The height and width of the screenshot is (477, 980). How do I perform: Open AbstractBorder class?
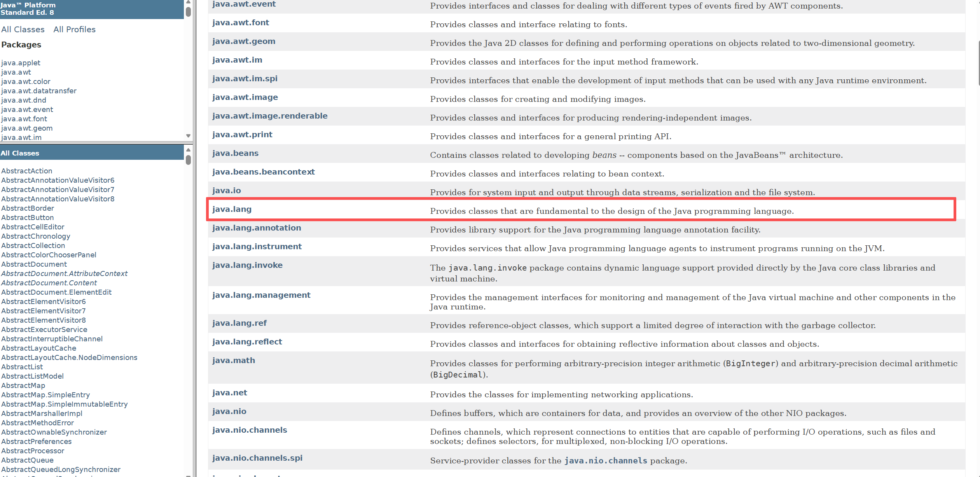coord(28,208)
